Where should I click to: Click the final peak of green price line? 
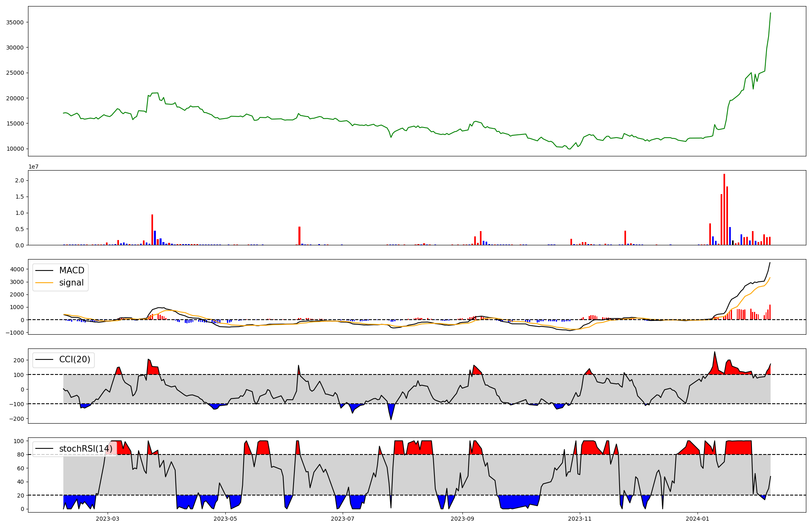point(770,13)
